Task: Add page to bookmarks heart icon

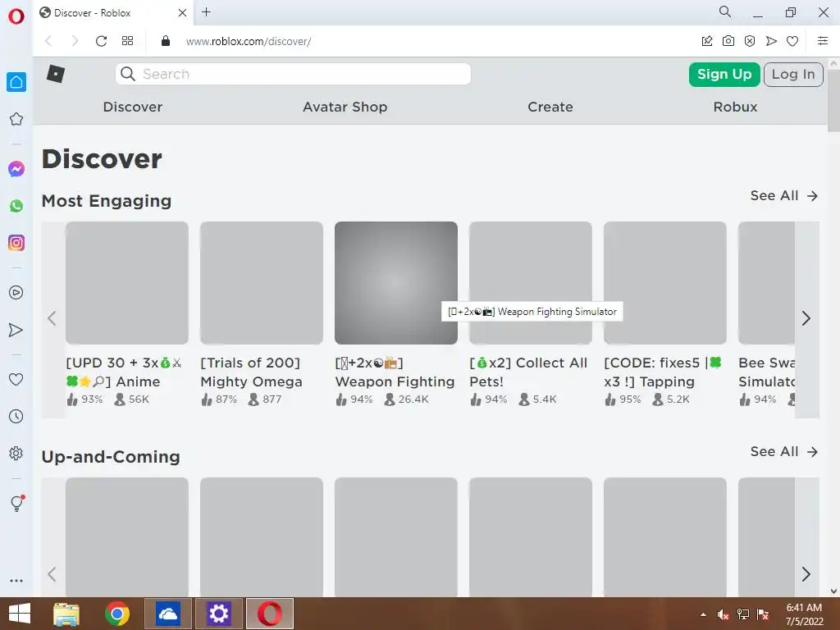Action: [x=792, y=41]
